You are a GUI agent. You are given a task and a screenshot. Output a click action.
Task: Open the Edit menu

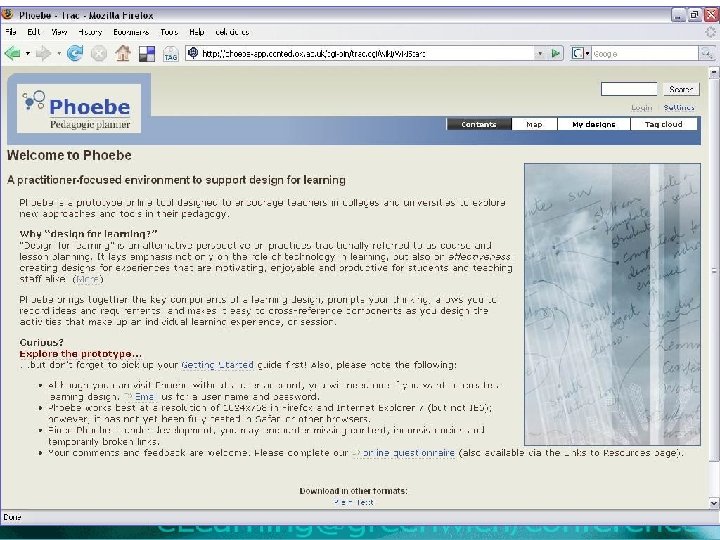(34, 32)
